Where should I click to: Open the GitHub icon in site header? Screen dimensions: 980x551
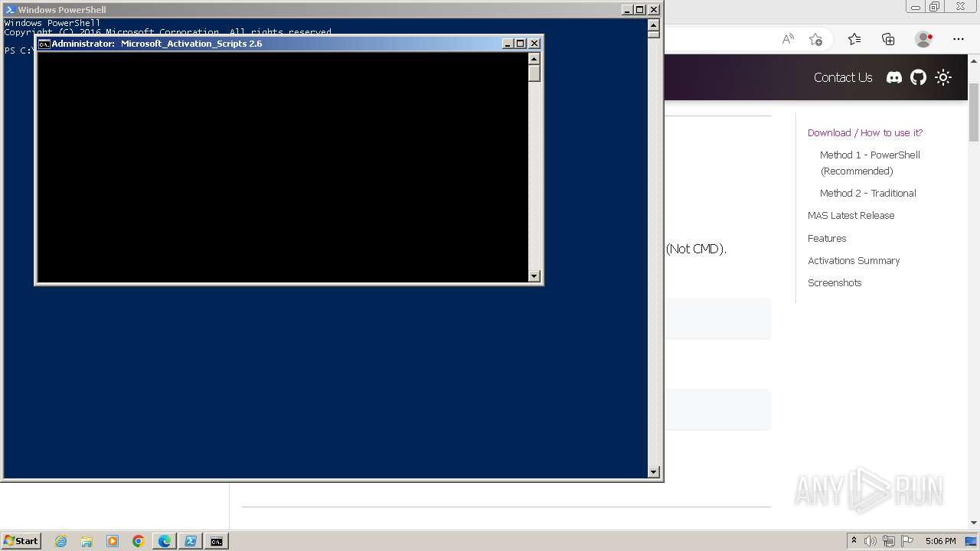(x=918, y=77)
